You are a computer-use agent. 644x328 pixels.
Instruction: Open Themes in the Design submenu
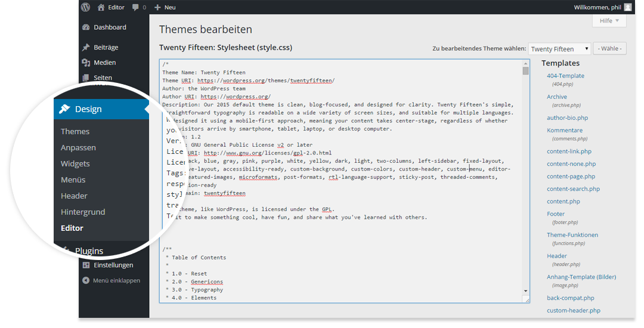tap(75, 132)
